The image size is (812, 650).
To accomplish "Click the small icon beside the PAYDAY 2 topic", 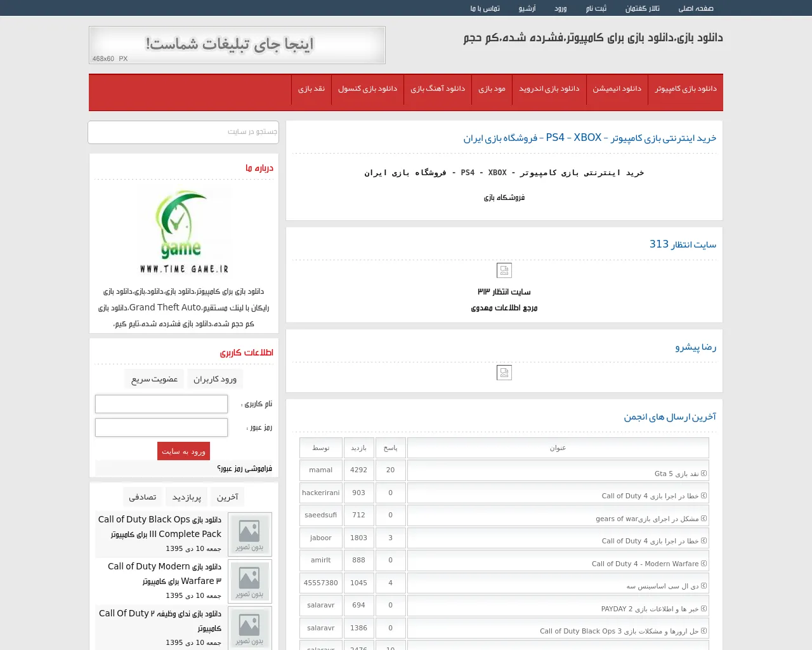I will click(704, 609).
